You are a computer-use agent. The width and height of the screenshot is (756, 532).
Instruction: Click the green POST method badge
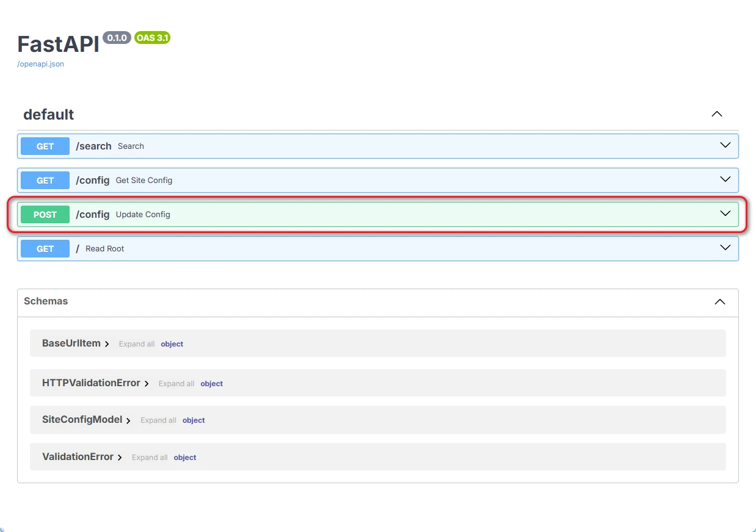point(45,215)
